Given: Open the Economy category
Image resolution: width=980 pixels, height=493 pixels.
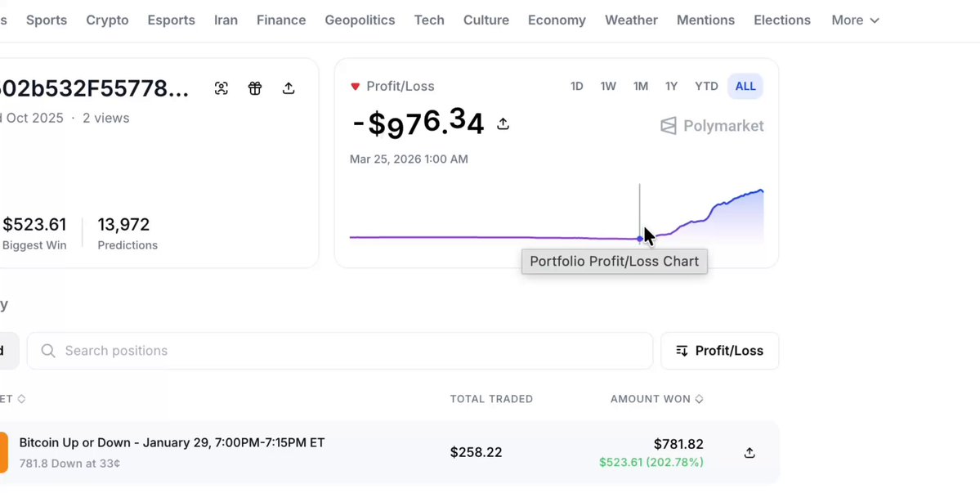Looking at the screenshot, I should (557, 20).
